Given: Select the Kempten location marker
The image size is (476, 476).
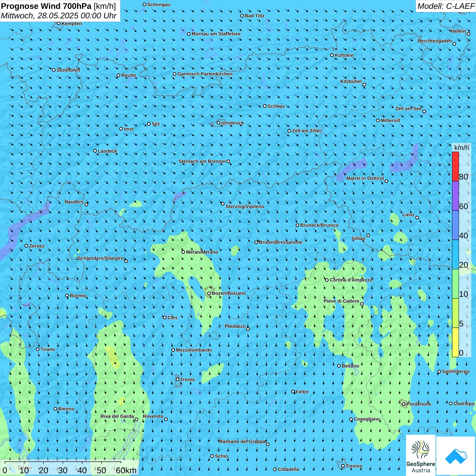Looking at the screenshot, I should point(58,23).
